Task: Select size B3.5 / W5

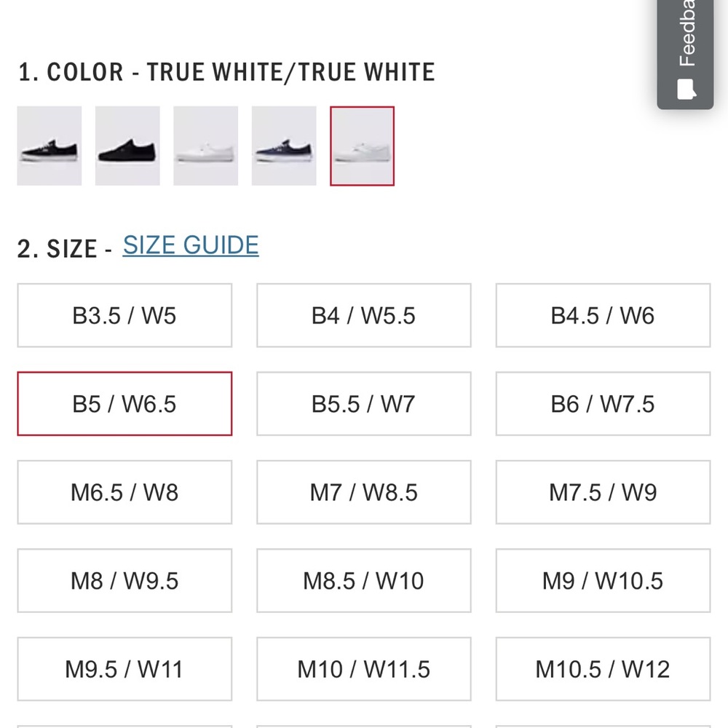Action: [124, 315]
